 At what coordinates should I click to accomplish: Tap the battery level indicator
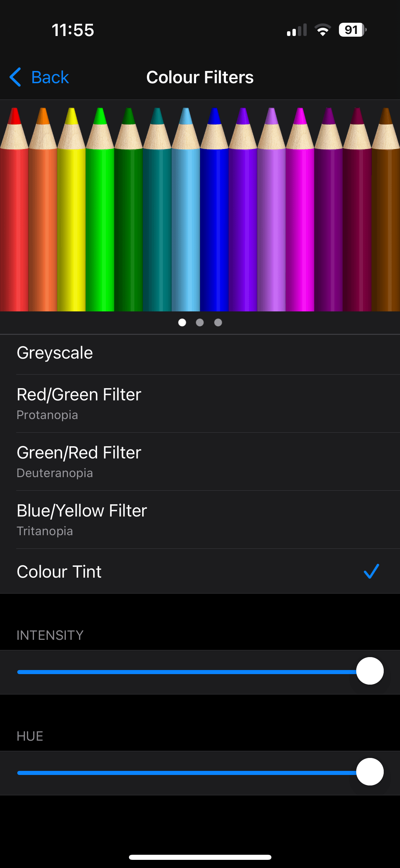click(x=352, y=30)
